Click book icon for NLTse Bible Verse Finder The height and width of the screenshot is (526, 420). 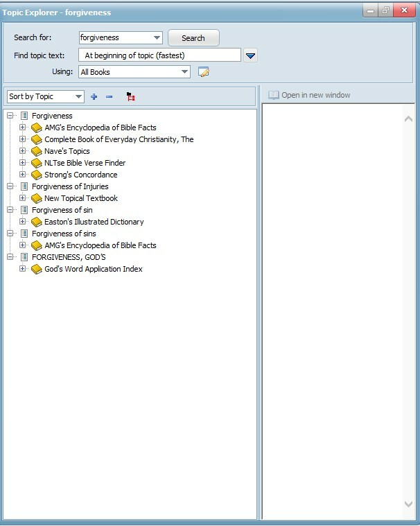click(36, 163)
